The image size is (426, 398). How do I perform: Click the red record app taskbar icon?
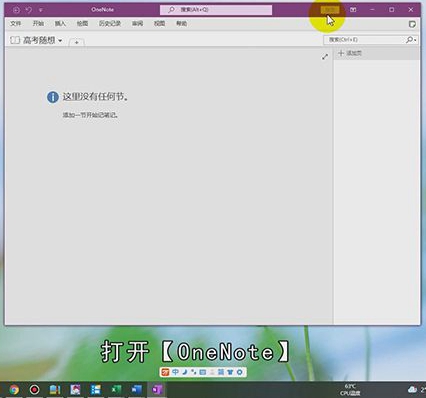[34, 389]
